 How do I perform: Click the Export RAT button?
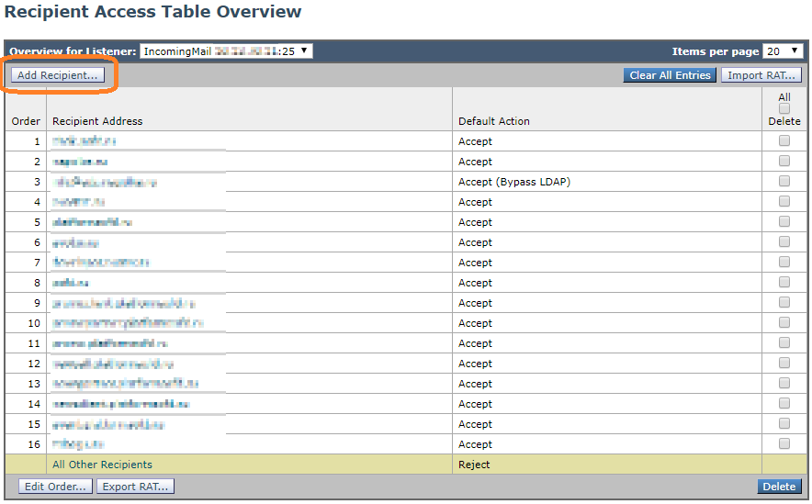tap(135, 487)
